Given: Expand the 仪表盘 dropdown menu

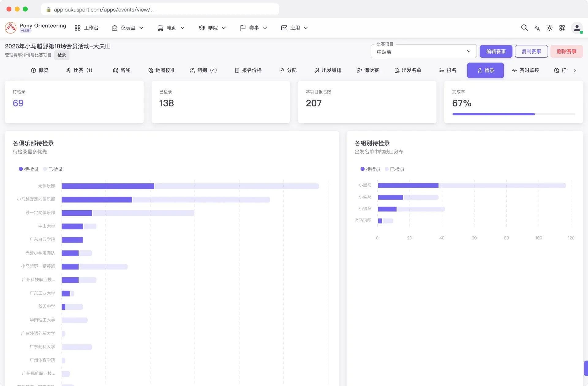Looking at the screenshot, I should 128,28.
